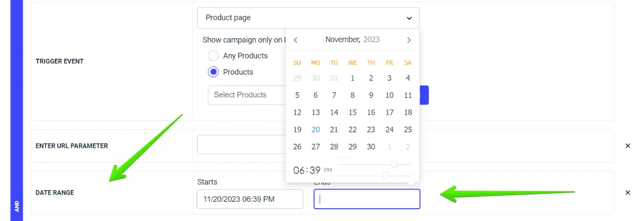Select the Products radio option

tap(213, 72)
